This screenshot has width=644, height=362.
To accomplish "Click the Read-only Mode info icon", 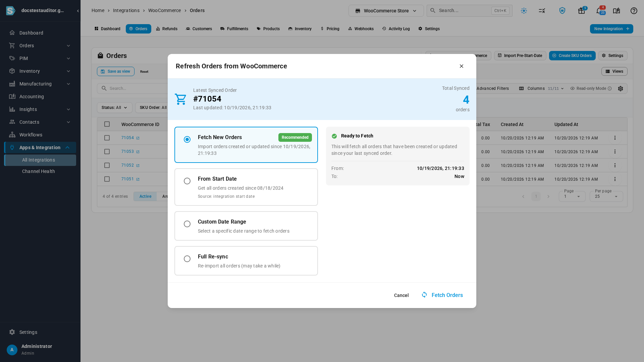I will (x=610, y=88).
